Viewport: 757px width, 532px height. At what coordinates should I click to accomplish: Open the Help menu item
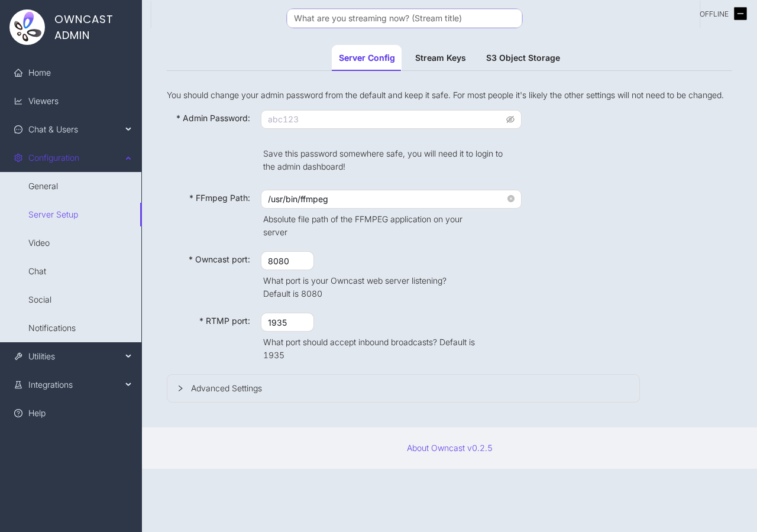(71, 413)
